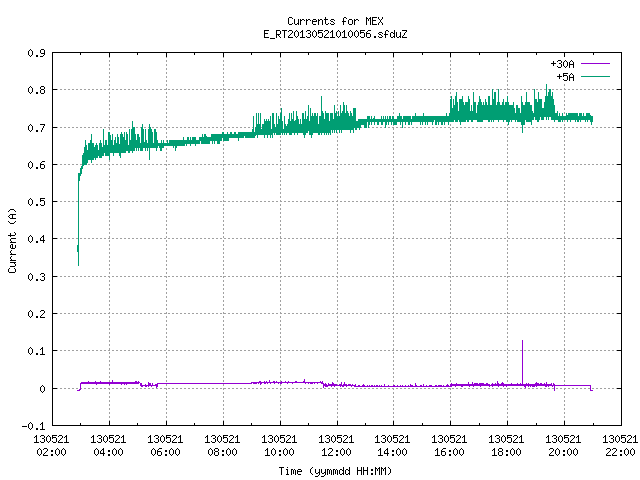This screenshot has width=640, height=480.
Task: Click the purple +30A spike after 18:00
Action: tap(522, 361)
